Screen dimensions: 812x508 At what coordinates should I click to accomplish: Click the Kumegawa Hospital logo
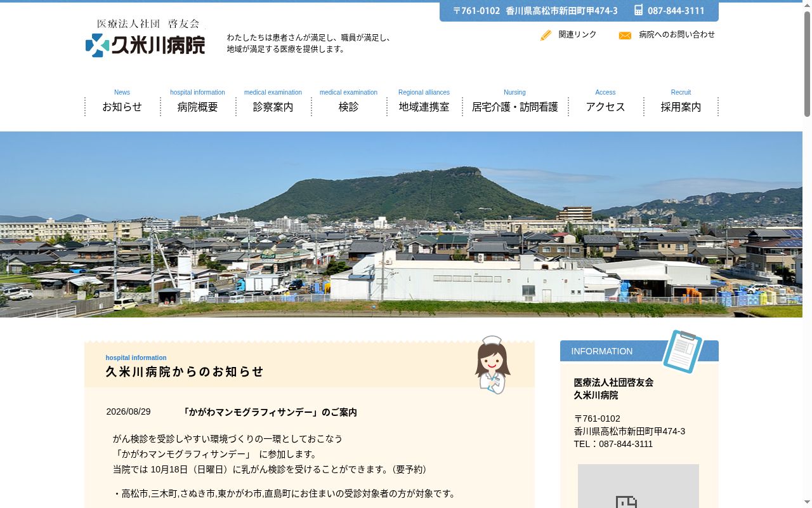(145, 38)
